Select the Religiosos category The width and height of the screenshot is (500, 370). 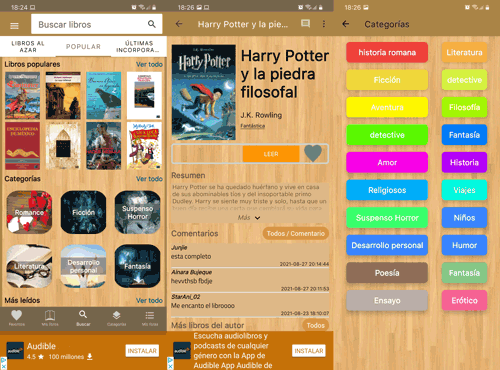point(387,190)
